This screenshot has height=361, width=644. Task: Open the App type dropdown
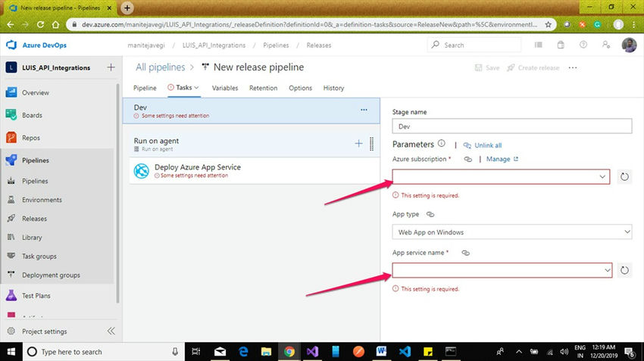[511, 232]
